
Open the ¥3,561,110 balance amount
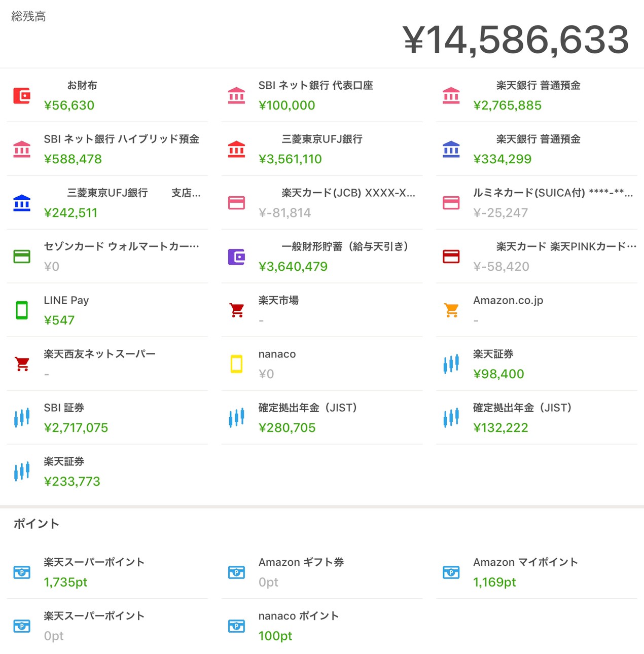291,159
